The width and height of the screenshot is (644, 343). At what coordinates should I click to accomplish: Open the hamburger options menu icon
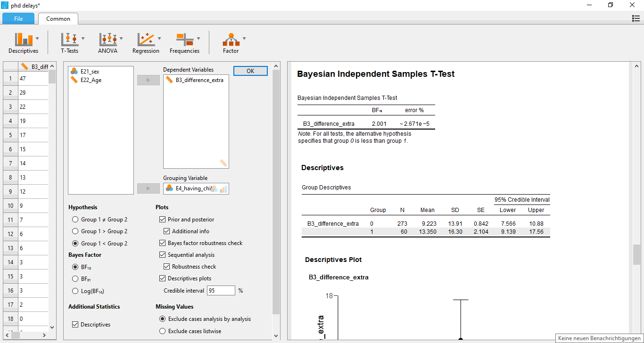click(636, 18)
